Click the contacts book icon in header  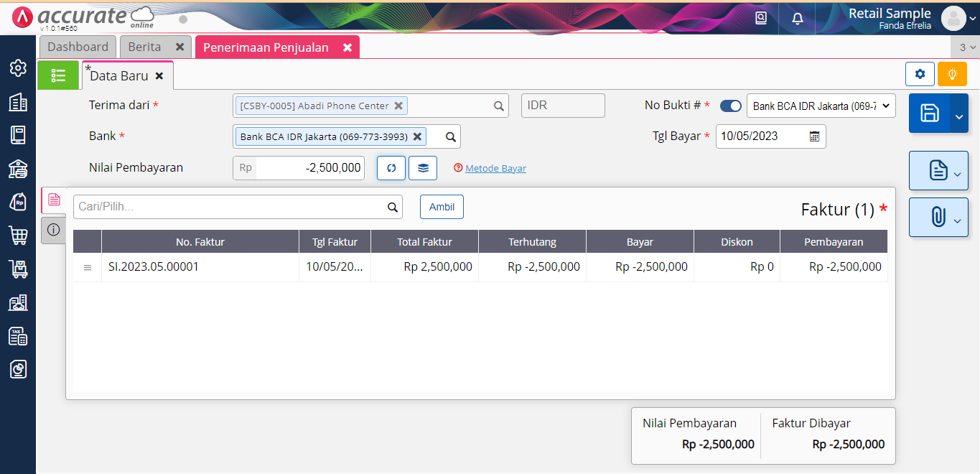(761, 18)
